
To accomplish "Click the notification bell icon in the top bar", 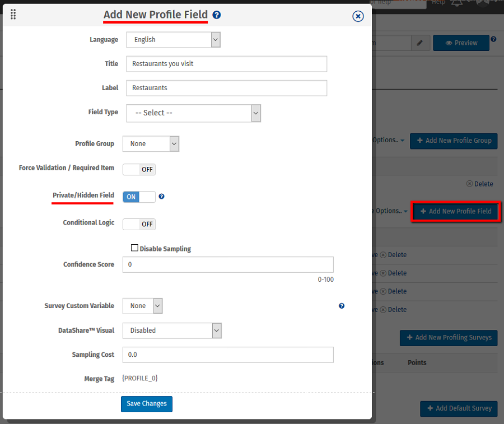I will click(x=458, y=3).
